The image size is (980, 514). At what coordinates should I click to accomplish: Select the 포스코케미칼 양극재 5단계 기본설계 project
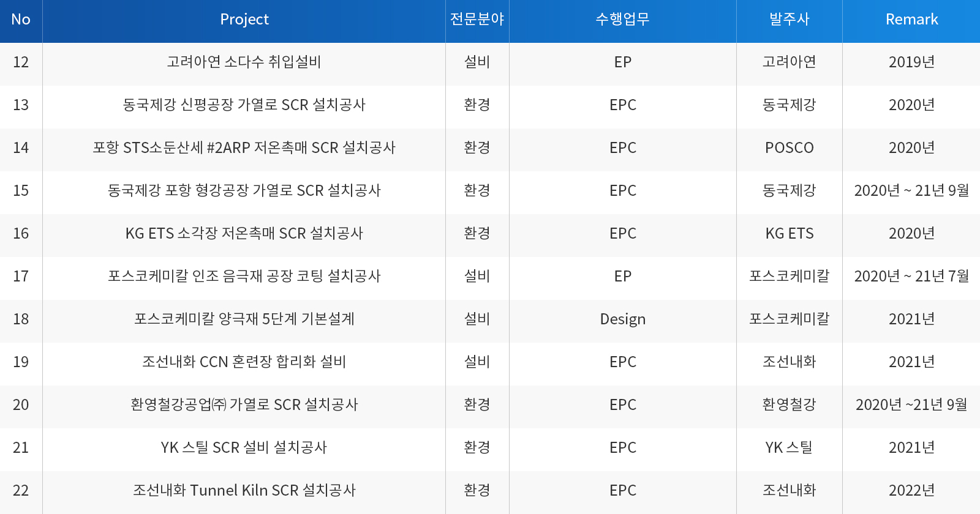coord(244,319)
